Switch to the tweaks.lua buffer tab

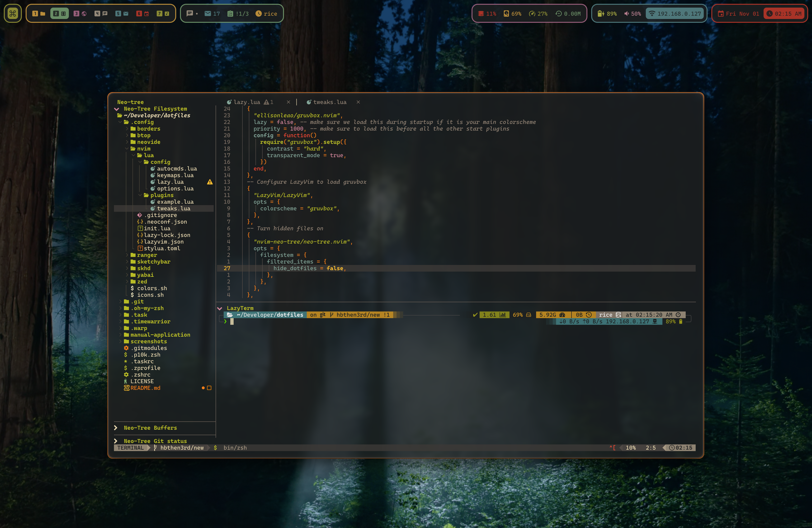tap(326, 102)
